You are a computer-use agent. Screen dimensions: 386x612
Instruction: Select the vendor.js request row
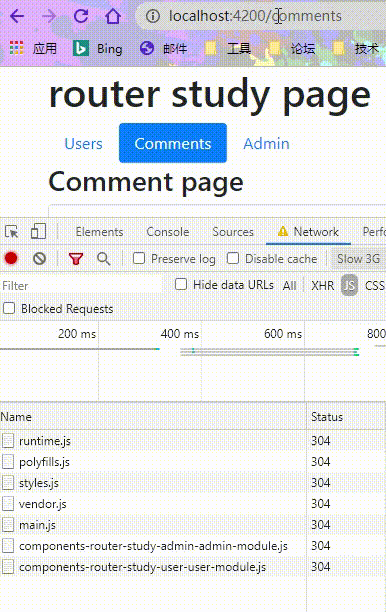[193, 504]
